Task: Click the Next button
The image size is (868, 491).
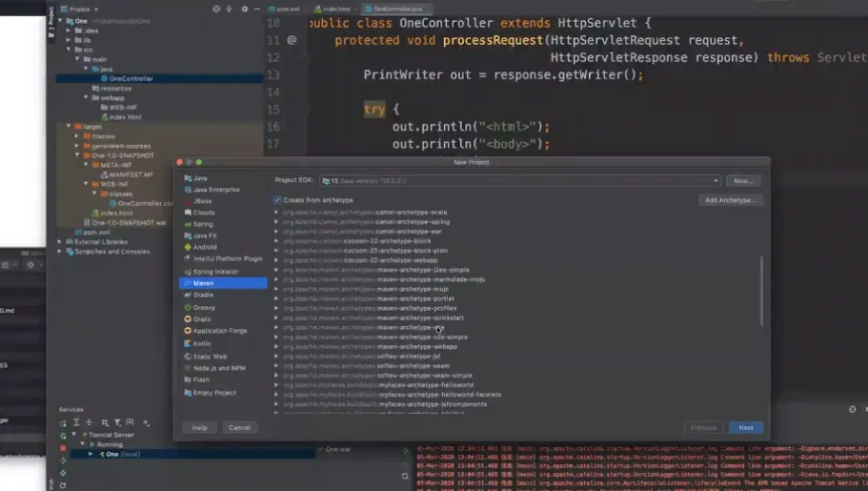Action: pos(746,427)
